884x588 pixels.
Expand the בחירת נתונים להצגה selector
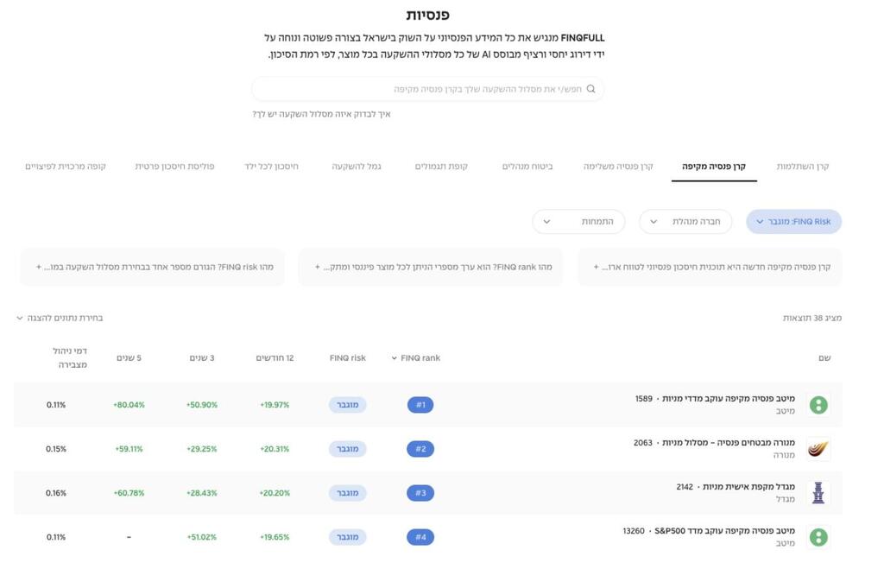tap(60, 318)
